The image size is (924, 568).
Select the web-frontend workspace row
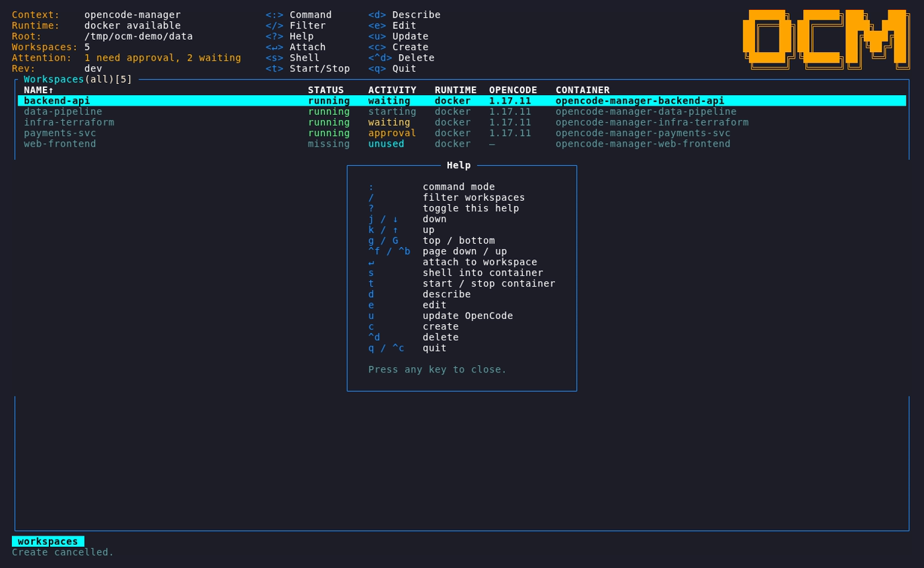click(462, 143)
